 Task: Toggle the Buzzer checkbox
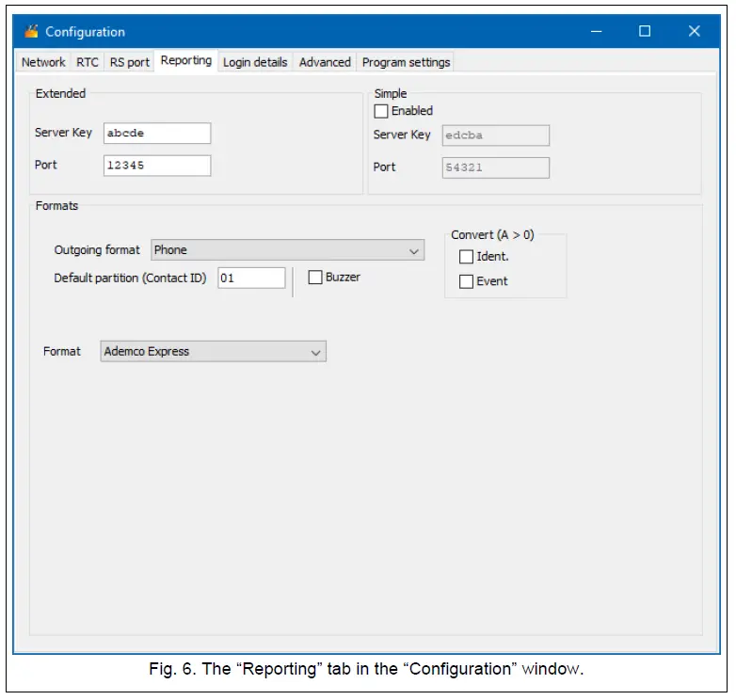[x=315, y=278]
